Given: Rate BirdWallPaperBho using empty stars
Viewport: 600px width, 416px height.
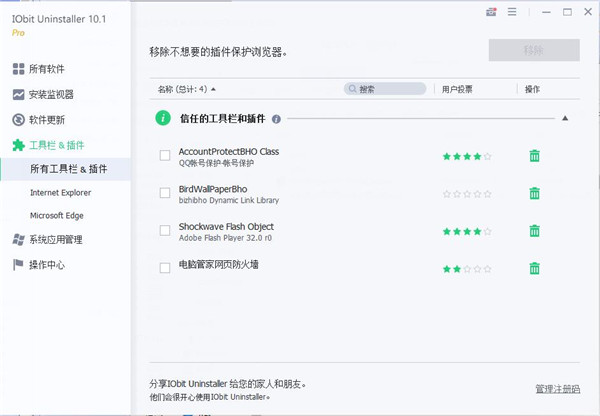Looking at the screenshot, I should click(467, 194).
